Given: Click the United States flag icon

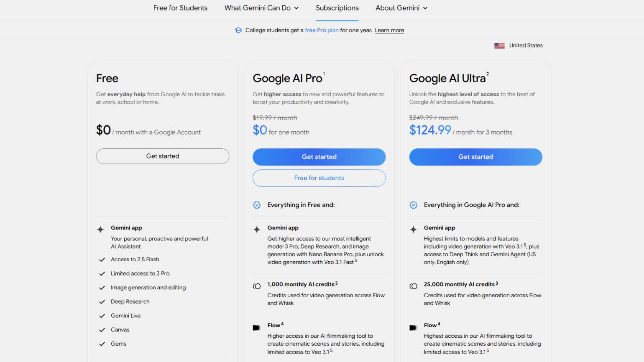Looking at the screenshot, I should point(499,46).
